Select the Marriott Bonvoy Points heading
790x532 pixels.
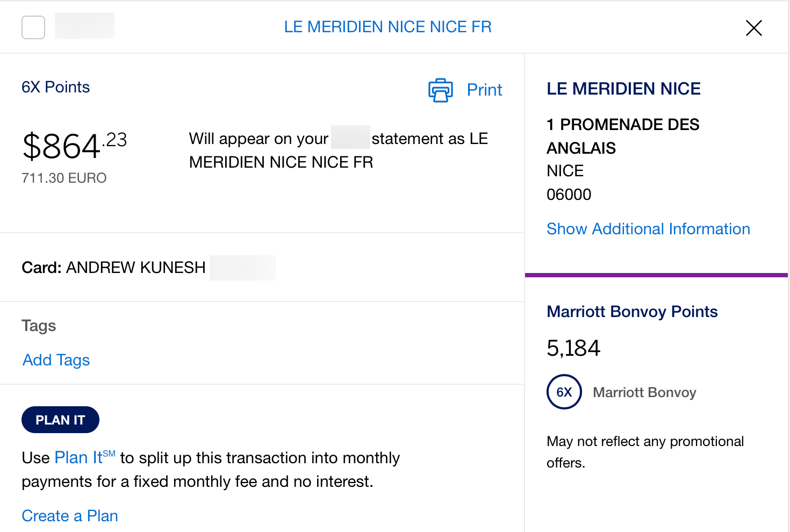tap(632, 311)
